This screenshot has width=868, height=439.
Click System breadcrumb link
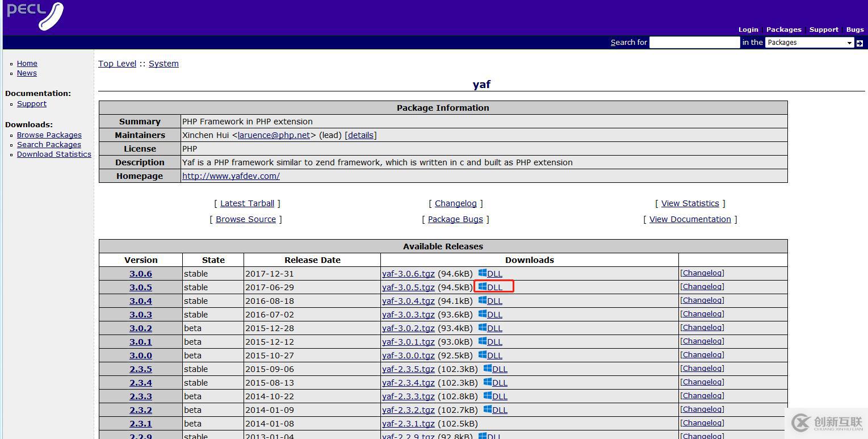pyautogui.click(x=163, y=64)
